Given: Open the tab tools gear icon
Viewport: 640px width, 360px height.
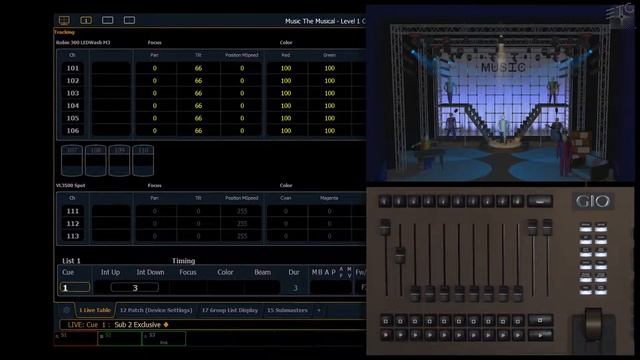Looking at the screenshot, I should point(67,310).
